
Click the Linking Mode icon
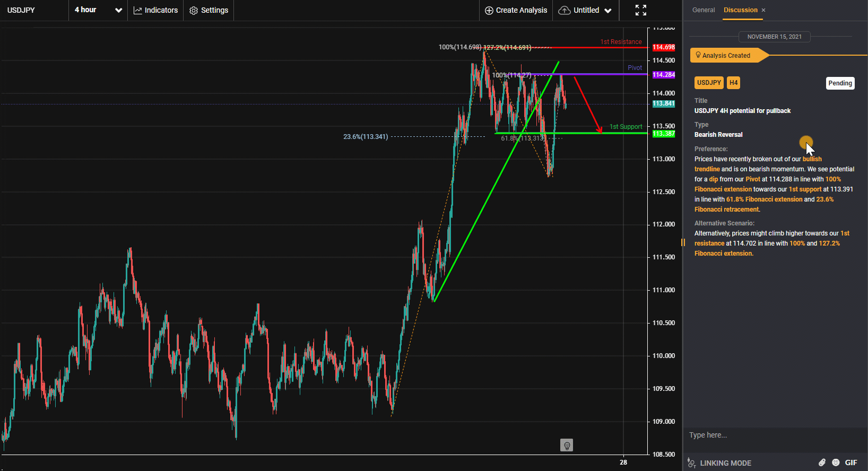pyautogui.click(x=691, y=463)
